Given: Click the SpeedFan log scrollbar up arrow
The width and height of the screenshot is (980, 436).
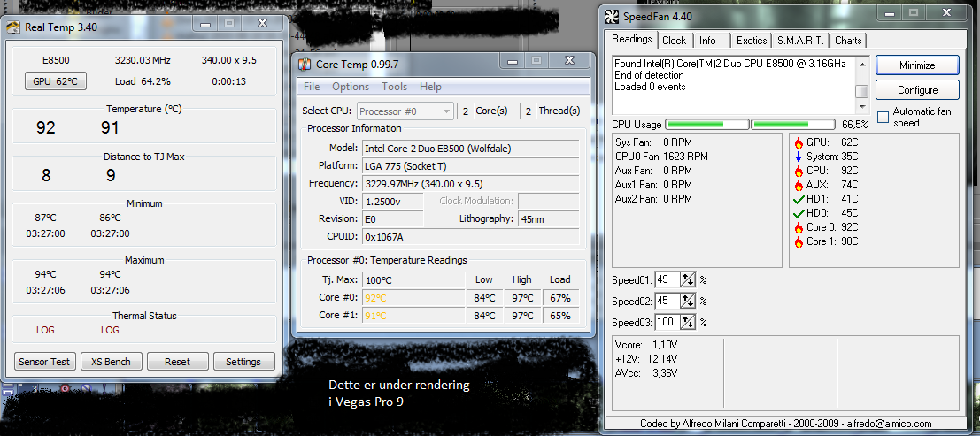Looking at the screenshot, I should pyautogui.click(x=862, y=64).
